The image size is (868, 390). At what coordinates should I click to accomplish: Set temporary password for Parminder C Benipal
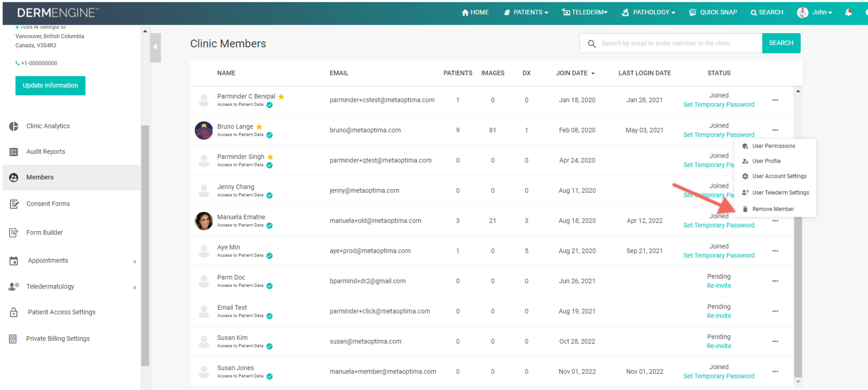pos(719,105)
